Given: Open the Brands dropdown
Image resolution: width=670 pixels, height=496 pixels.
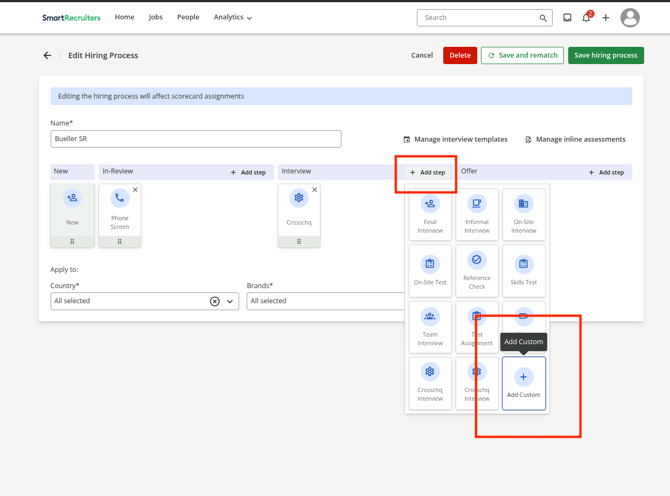Looking at the screenshot, I should pyautogui.click(x=325, y=301).
